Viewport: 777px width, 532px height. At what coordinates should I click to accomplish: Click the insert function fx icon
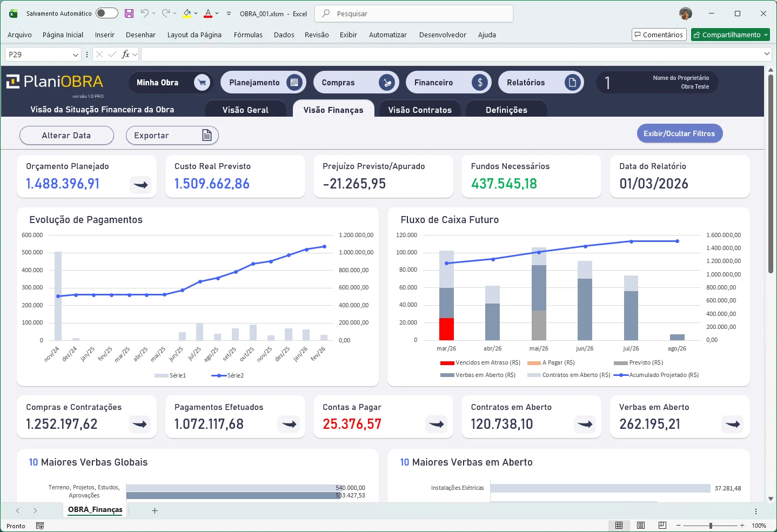tap(125, 54)
